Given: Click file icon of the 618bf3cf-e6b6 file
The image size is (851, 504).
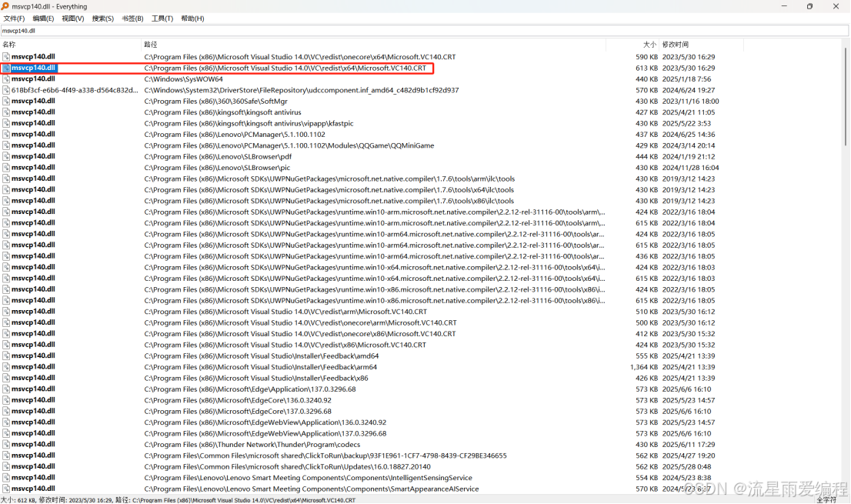Looking at the screenshot, I should pyautogui.click(x=6, y=90).
